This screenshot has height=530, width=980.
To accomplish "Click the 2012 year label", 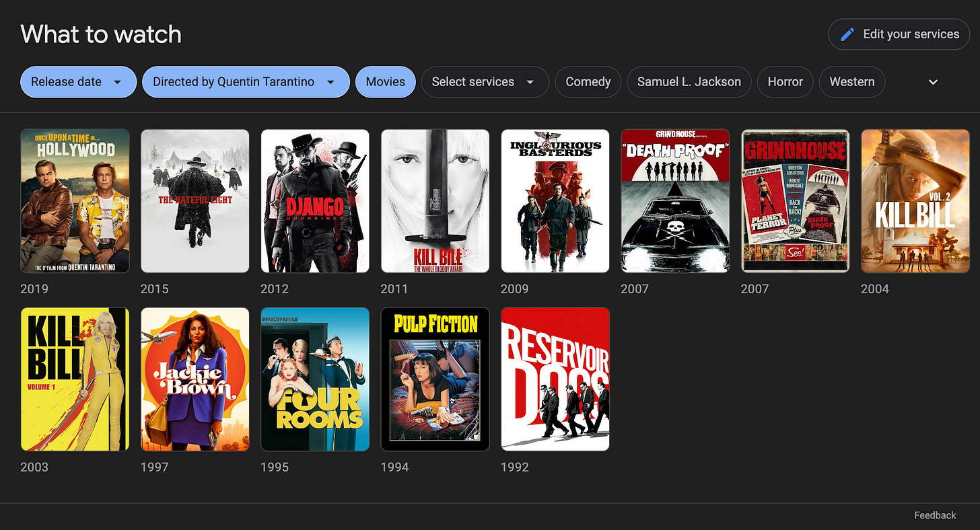I will 275,289.
